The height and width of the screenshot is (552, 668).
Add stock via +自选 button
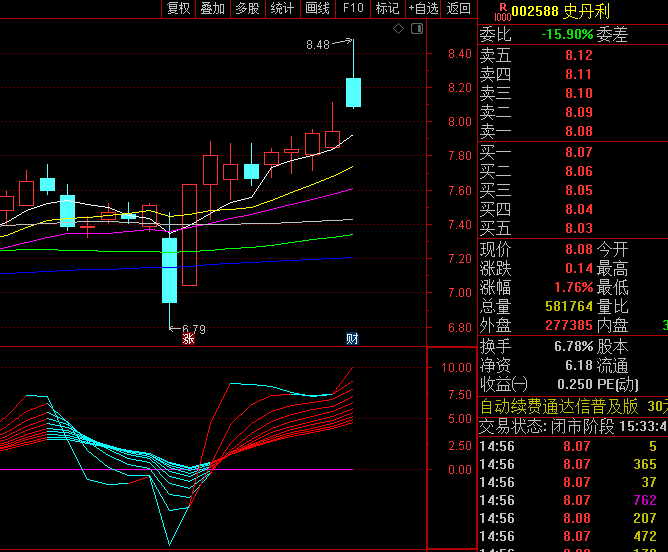point(423,9)
